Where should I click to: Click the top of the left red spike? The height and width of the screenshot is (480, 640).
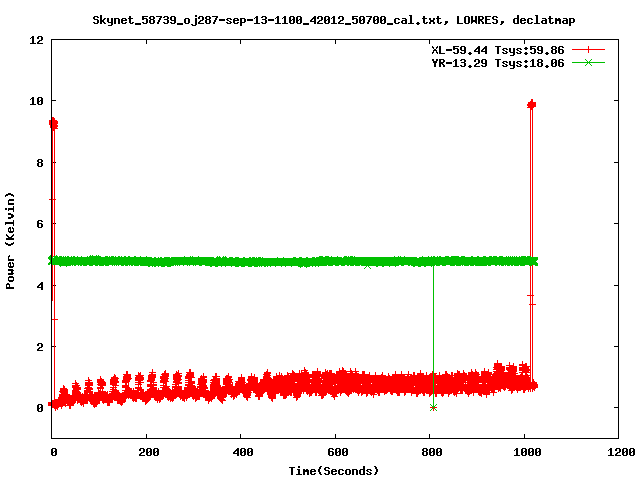(x=53, y=123)
